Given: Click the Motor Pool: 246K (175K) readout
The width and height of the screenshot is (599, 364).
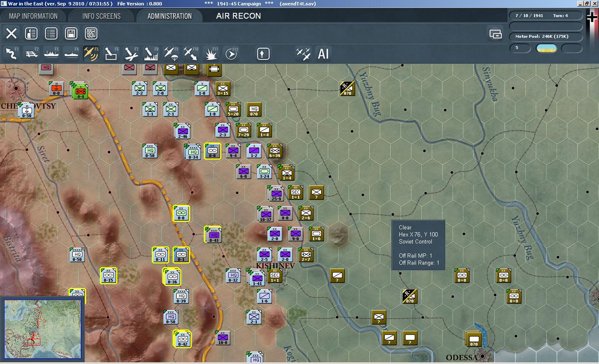Looking at the screenshot, I should pos(546,36).
